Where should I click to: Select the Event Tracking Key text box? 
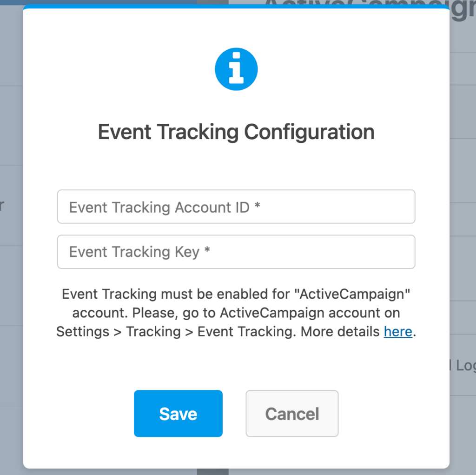coord(236,252)
